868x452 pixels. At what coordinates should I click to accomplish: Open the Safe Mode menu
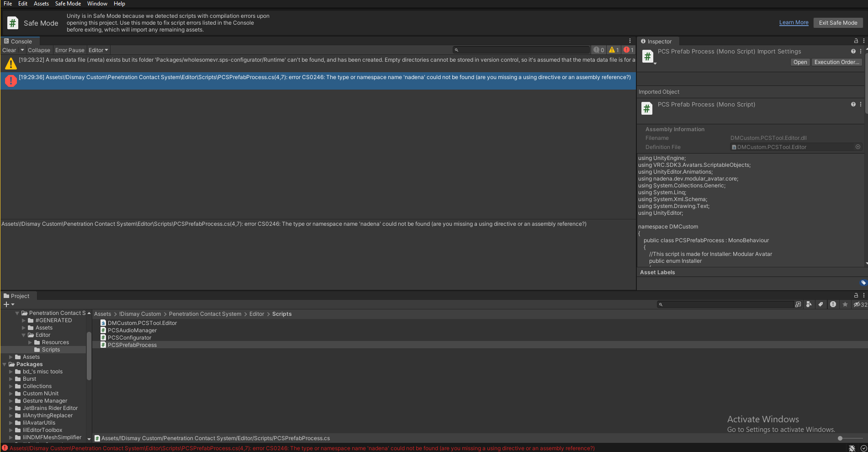click(68, 4)
